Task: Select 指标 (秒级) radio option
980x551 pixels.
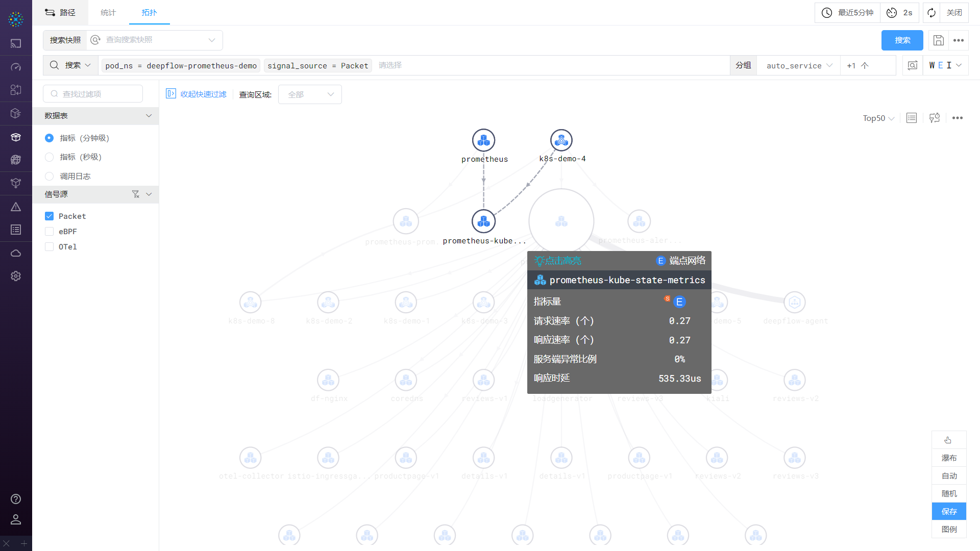Action: click(50, 157)
